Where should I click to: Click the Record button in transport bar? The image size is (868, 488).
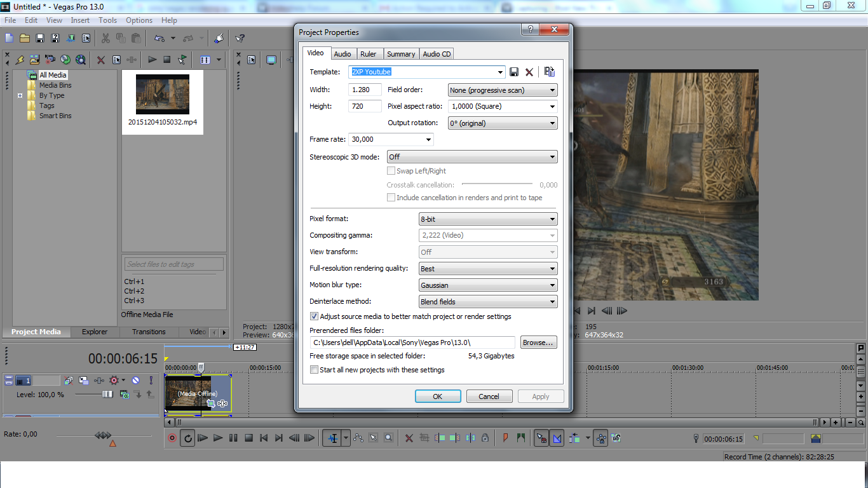pos(172,438)
